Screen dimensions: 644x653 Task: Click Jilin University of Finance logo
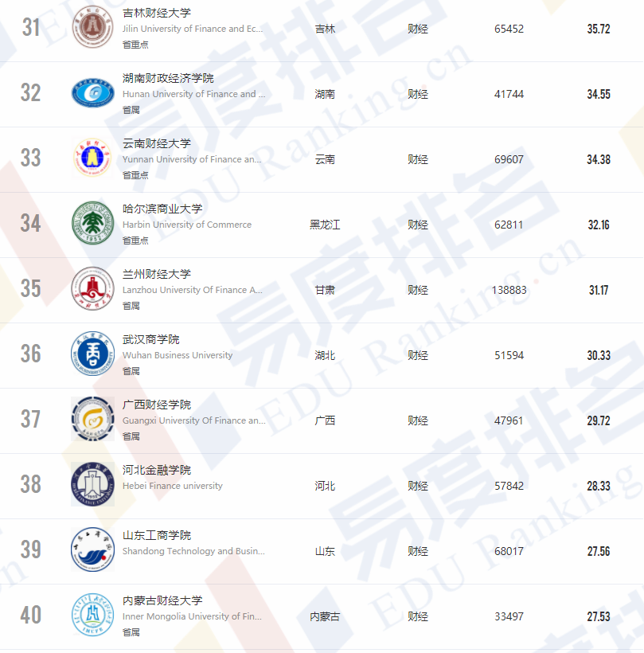pyautogui.click(x=92, y=27)
